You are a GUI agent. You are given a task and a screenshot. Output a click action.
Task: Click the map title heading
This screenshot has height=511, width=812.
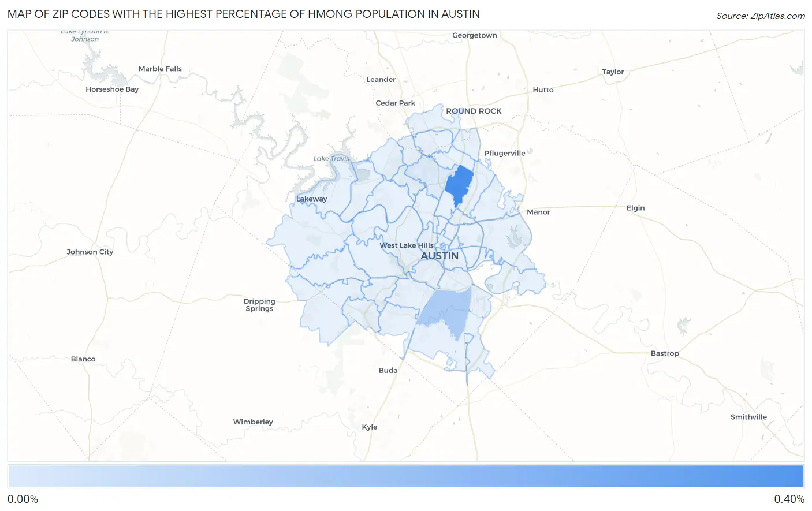coord(244,14)
